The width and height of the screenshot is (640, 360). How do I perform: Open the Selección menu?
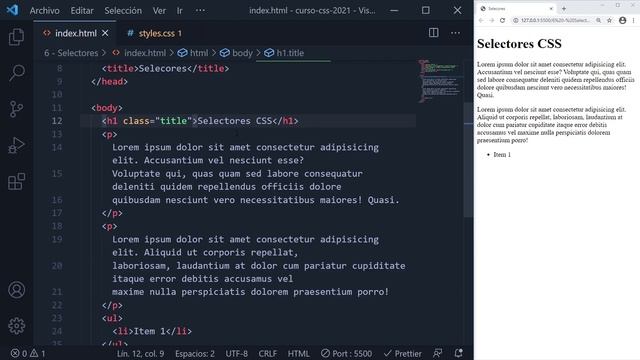click(x=123, y=11)
